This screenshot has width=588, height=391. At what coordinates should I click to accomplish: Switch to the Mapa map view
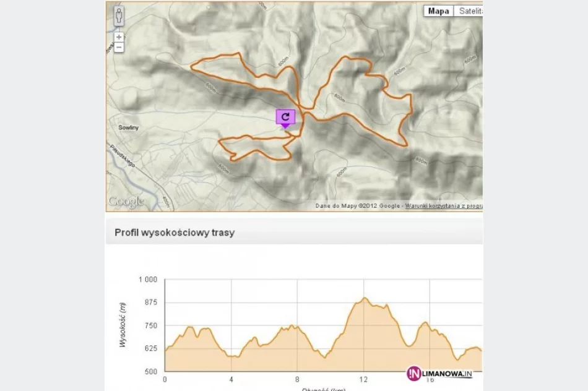tap(438, 11)
